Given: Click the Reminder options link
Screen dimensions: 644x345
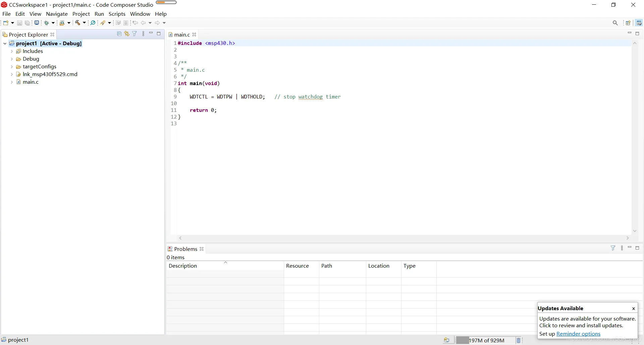Looking at the screenshot, I should pyautogui.click(x=578, y=334).
